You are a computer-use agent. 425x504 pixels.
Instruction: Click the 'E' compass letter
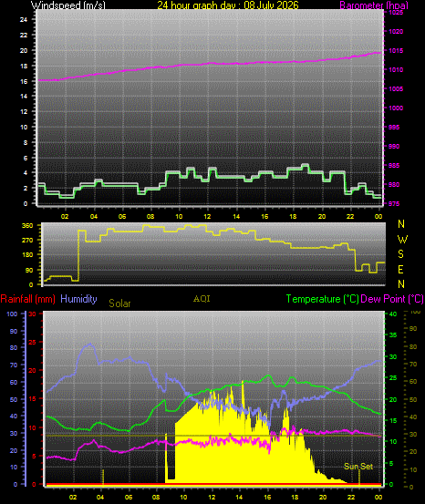(400, 270)
